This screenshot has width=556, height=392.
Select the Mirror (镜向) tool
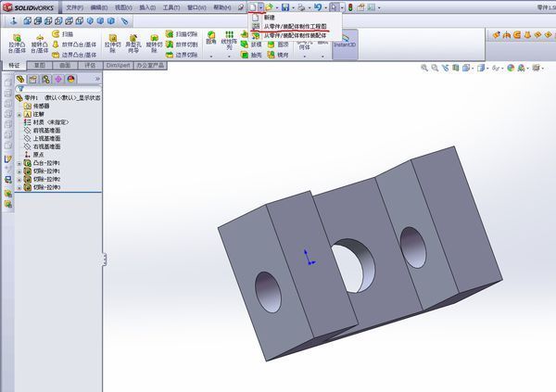coord(278,55)
